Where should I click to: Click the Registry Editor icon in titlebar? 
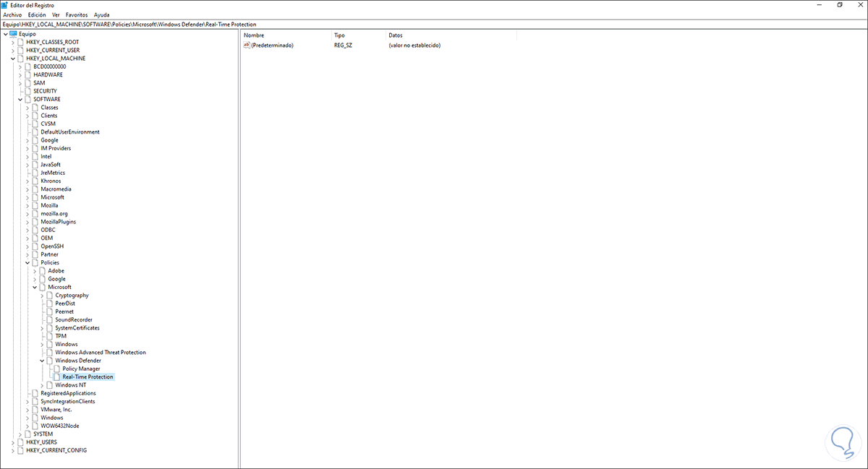pos(6,4)
